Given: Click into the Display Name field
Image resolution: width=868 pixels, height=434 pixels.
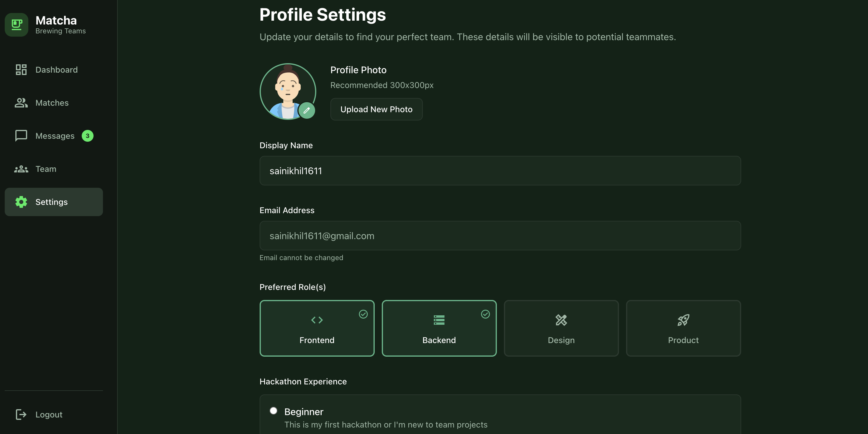Looking at the screenshot, I should (x=500, y=171).
